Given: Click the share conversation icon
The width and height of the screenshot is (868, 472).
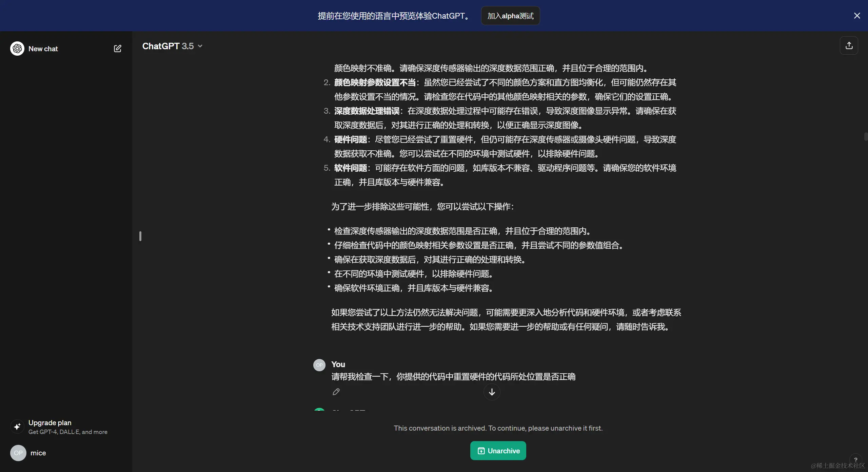Looking at the screenshot, I should click(x=849, y=45).
